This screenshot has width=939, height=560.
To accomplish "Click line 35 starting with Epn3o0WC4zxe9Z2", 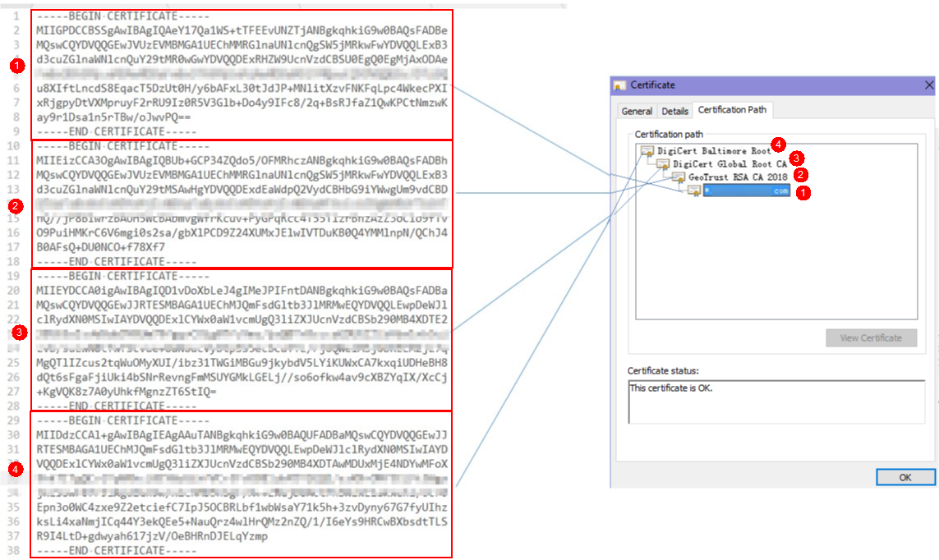I will point(242,507).
